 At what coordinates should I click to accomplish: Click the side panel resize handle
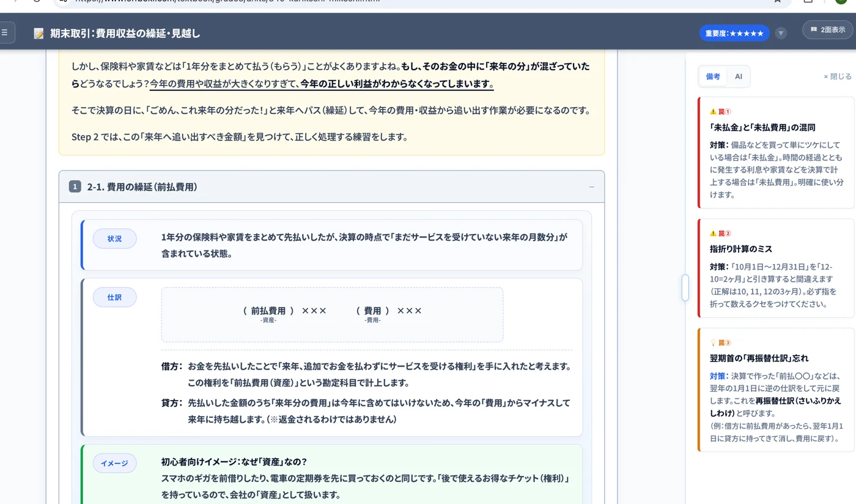point(685,288)
